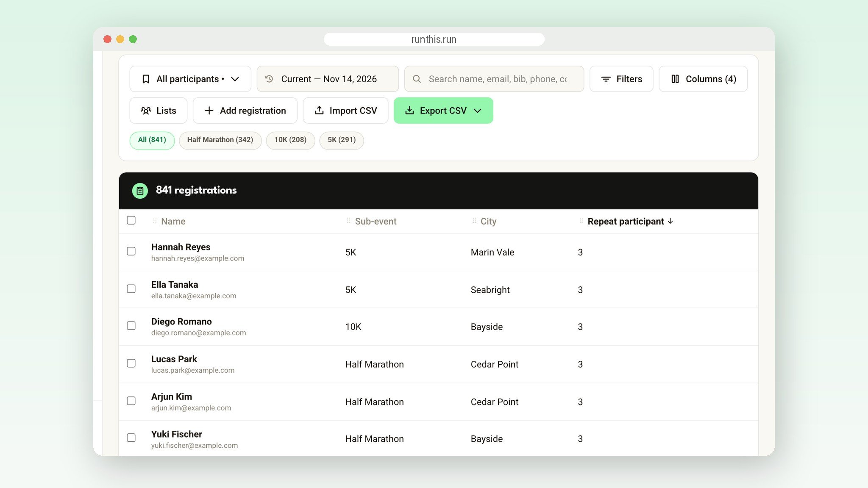Click the Name column header
The width and height of the screenshot is (868, 488).
[173, 221]
